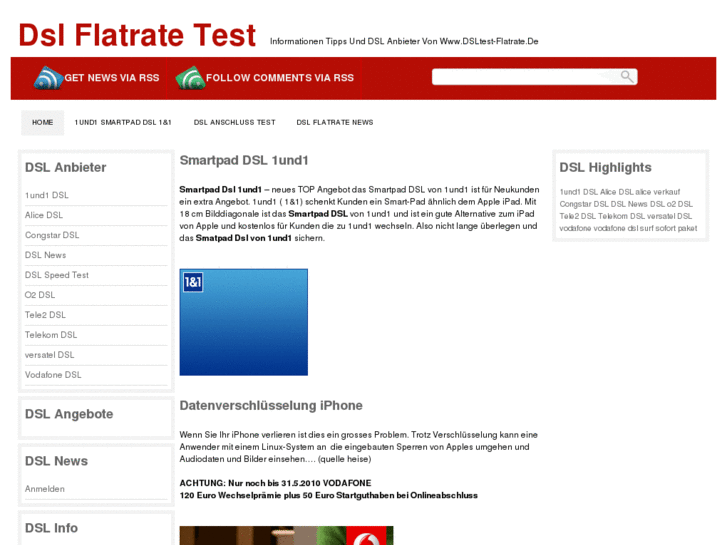
Task: Open the Home menu tab
Action: [42, 122]
